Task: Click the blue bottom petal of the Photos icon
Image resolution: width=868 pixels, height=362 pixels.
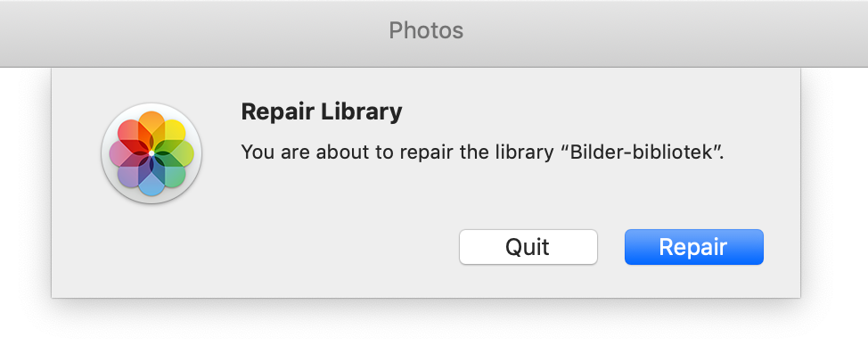Action: (x=151, y=181)
